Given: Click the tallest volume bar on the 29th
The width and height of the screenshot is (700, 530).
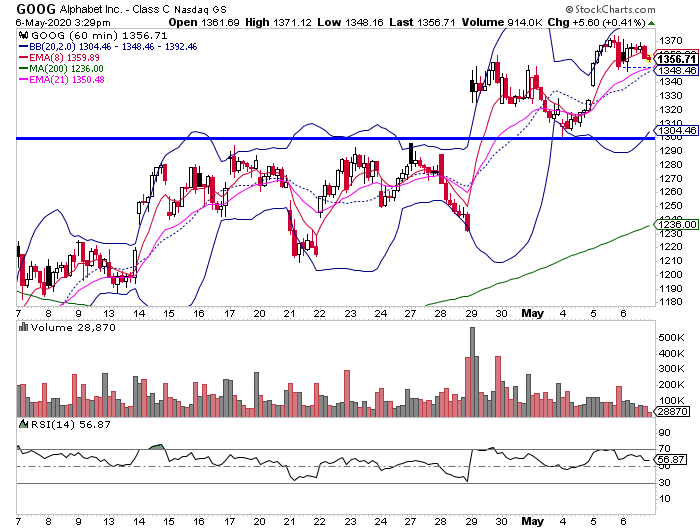Looking at the screenshot, I should pyautogui.click(x=472, y=372).
